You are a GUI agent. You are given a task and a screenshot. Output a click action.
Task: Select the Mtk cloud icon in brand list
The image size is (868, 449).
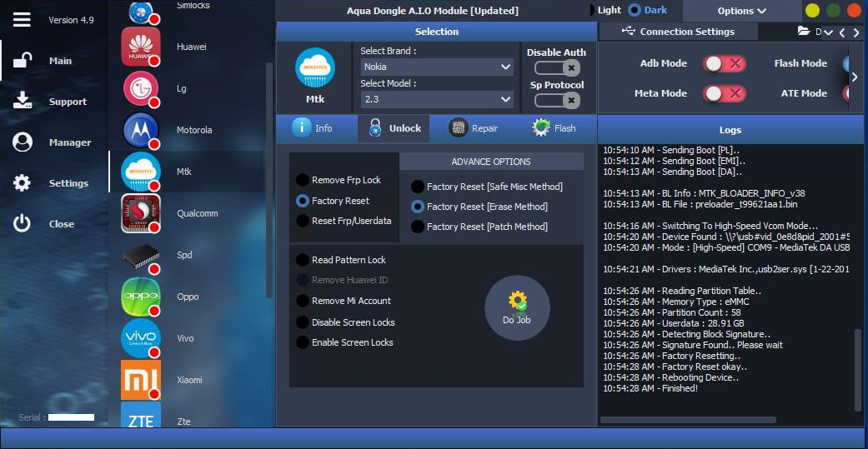tap(141, 172)
